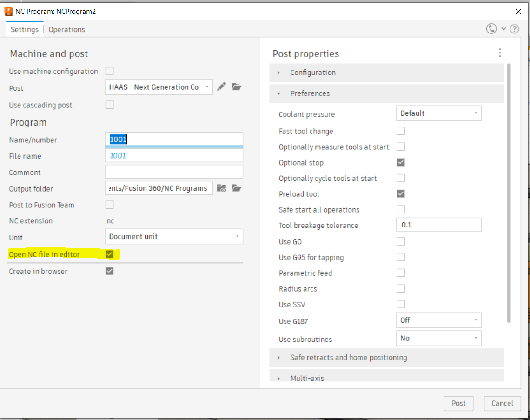This screenshot has width=530, height=420.
Task: Uncheck Open NC file in editor
Action: [110, 254]
